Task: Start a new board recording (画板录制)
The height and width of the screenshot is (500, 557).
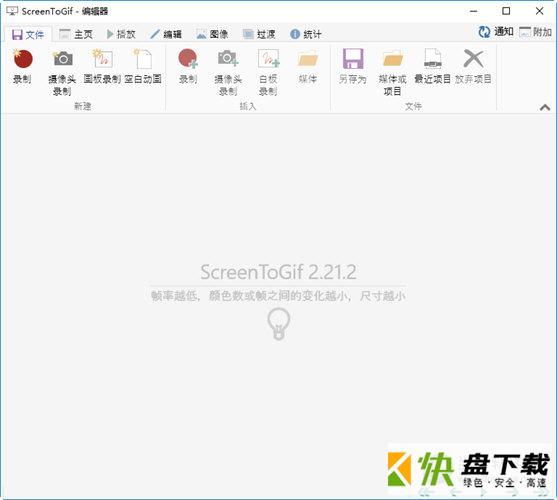Action: [x=102, y=66]
